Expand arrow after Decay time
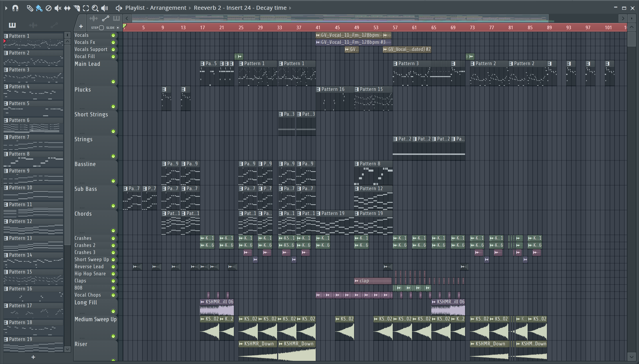Image resolution: width=639 pixels, height=364 pixels. pyautogui.click(x=290, y=8)
